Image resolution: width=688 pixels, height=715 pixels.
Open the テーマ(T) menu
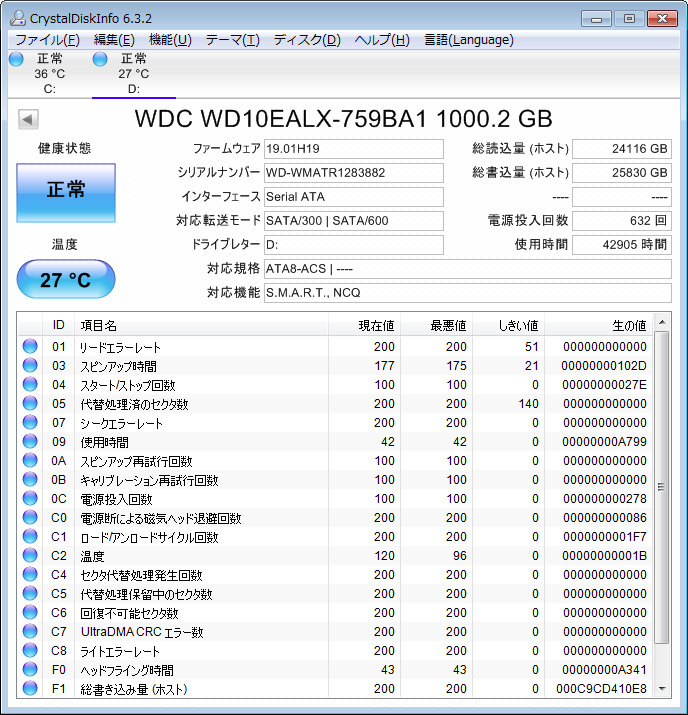(x=233, y=40)
